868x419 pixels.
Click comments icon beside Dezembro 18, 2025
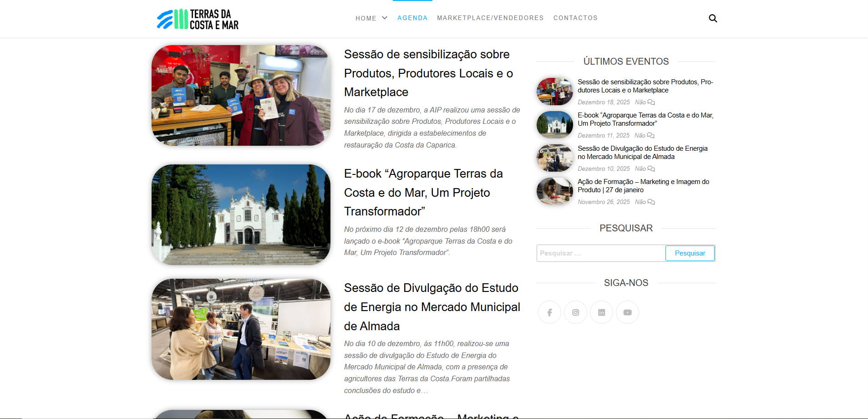pos(651,102)
